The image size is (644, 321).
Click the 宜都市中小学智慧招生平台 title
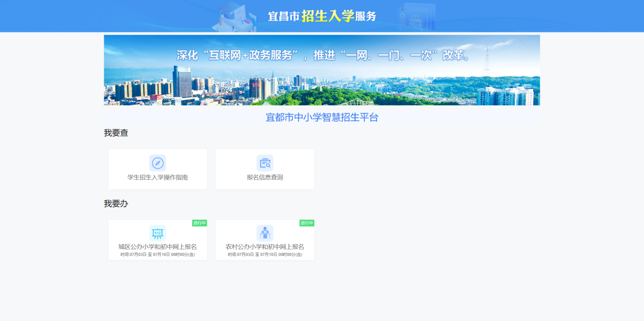pos(322,117)
